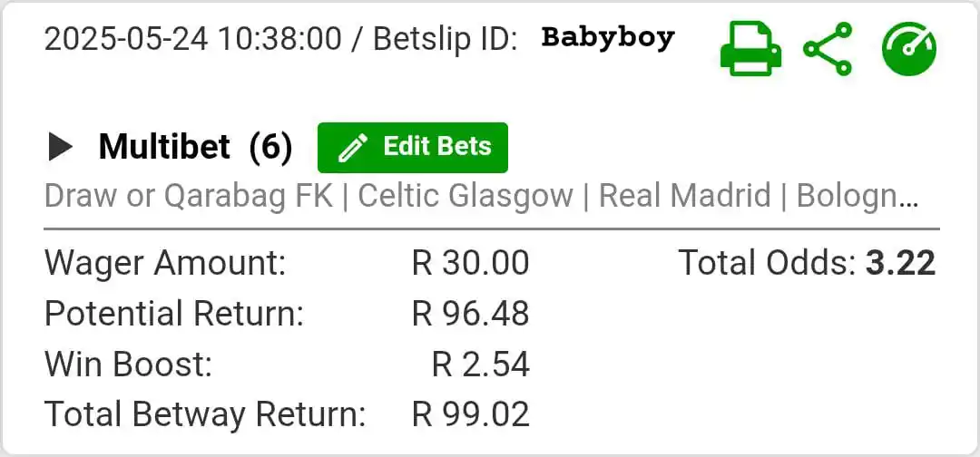
Task: Click the pencil icon in Edit Bets
Action: point(352,148)
